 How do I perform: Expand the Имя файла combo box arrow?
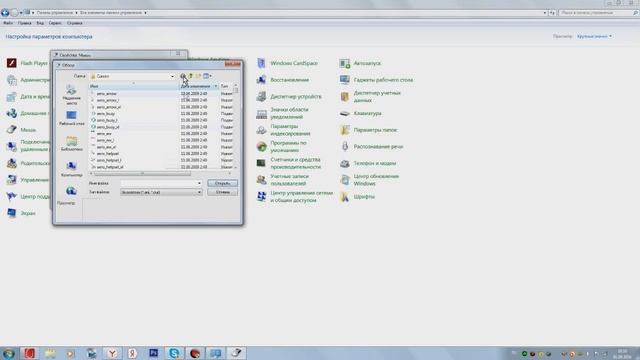[x=199, y=183]
